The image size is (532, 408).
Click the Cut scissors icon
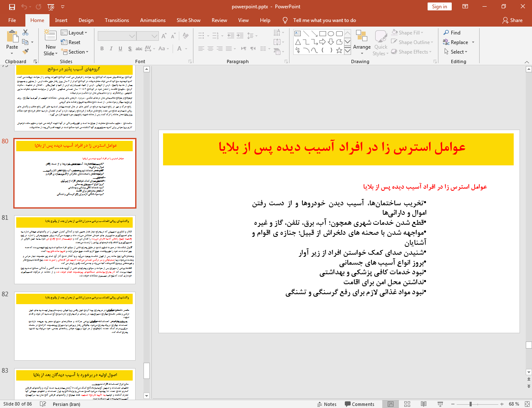(25, 32)
